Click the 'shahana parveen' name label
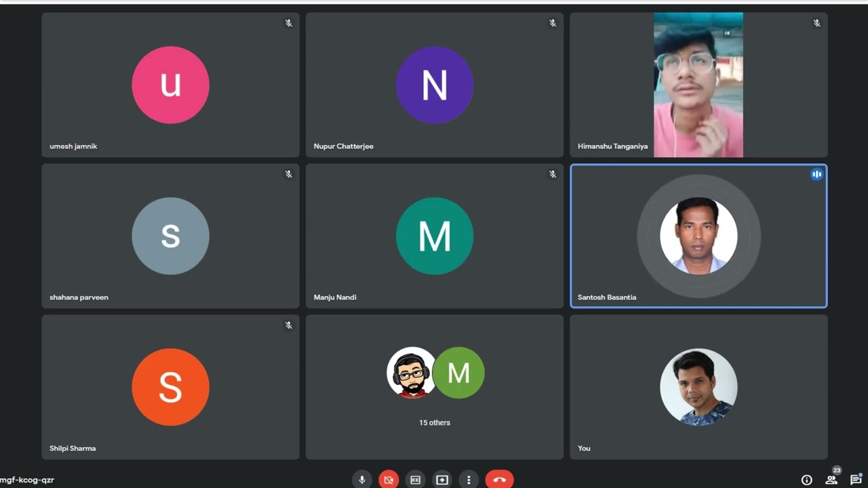 click(x=79, y=298)
